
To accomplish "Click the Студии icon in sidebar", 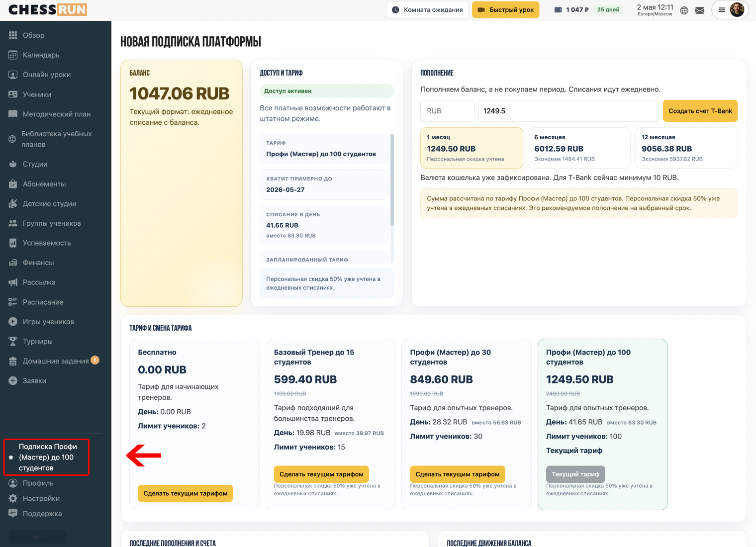I will 13,164.
